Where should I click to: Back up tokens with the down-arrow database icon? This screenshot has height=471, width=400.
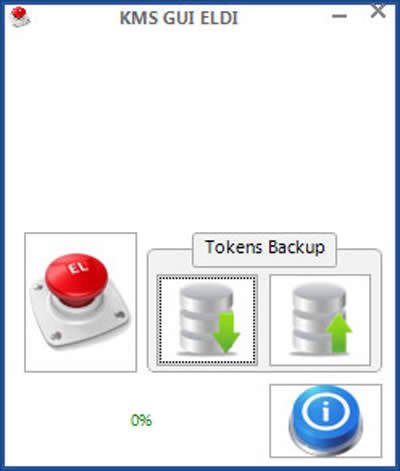[207, 320]
